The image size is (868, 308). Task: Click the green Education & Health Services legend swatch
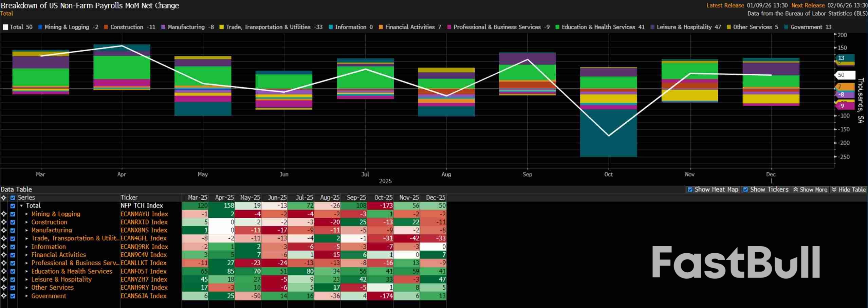[x=557, y=27]
